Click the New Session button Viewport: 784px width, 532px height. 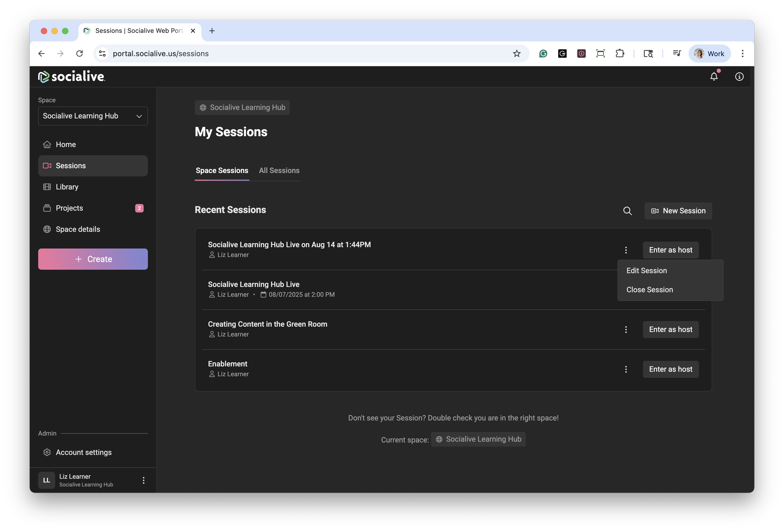tap(678, 211)
